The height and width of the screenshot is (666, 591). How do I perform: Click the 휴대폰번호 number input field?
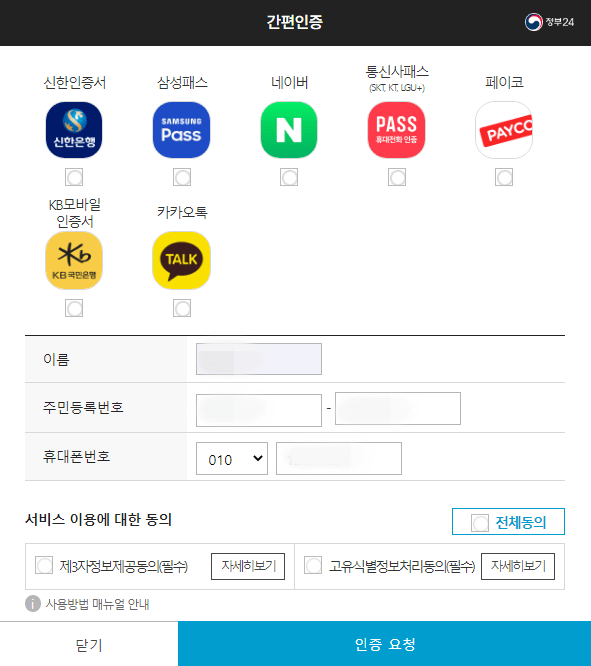pyautogui.click(x=339, y=459)
